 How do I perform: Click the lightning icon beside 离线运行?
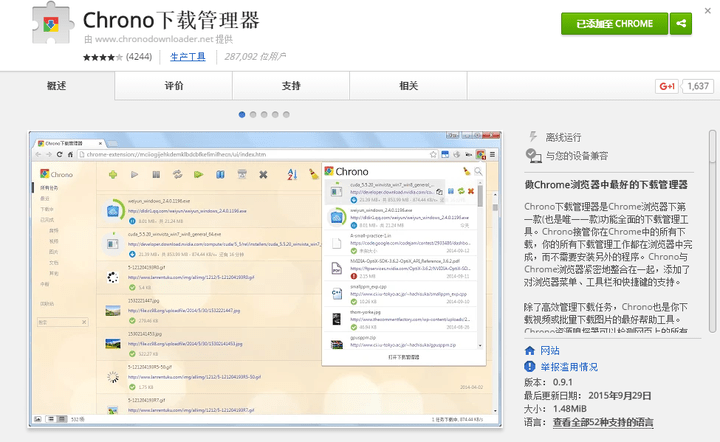[x=533, y=136]
